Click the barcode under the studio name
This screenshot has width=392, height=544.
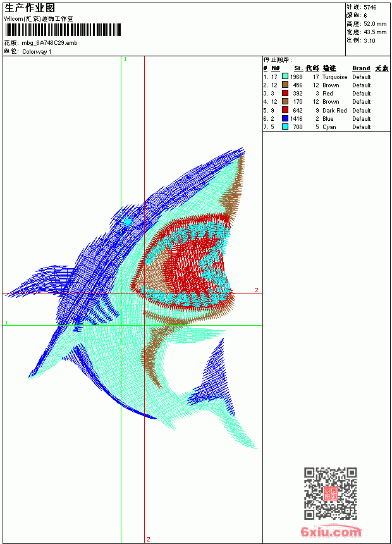(63, 30)
